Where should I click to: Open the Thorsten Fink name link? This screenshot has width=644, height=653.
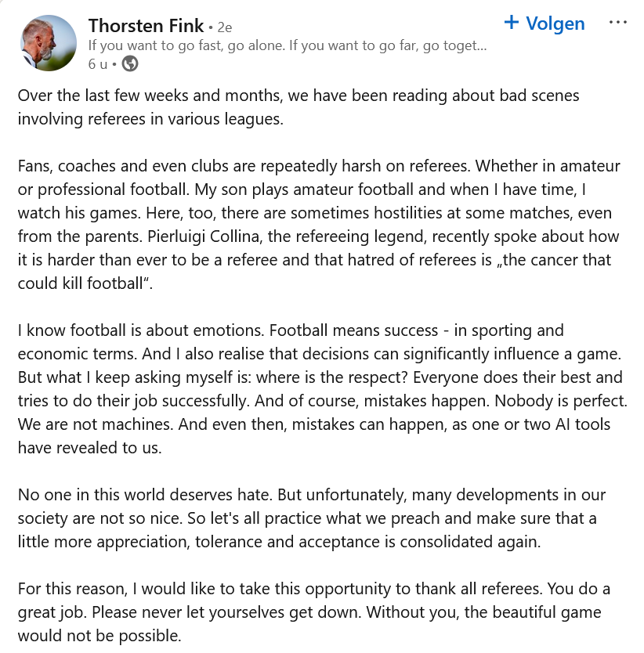tap(146, 26)
